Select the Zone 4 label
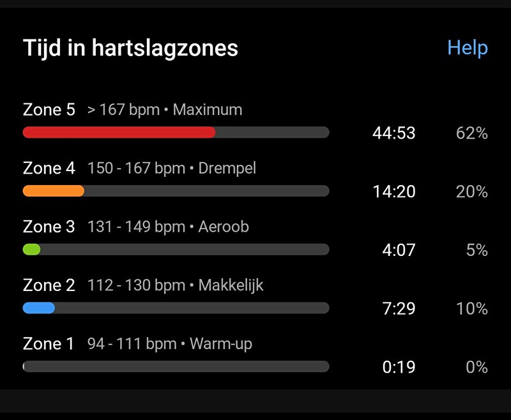This screenshot has height=420, width=511. [49, 169]
